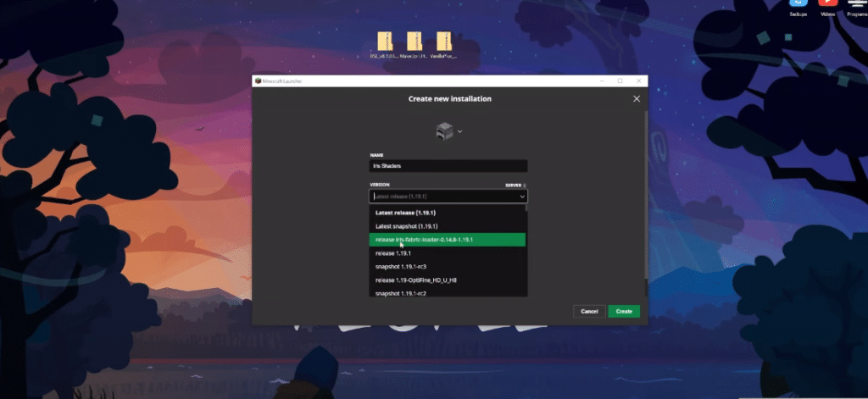Maximize the Minecraft Launcher window
Viewport: 868px width, 399px height.
(x=620, y=80)
